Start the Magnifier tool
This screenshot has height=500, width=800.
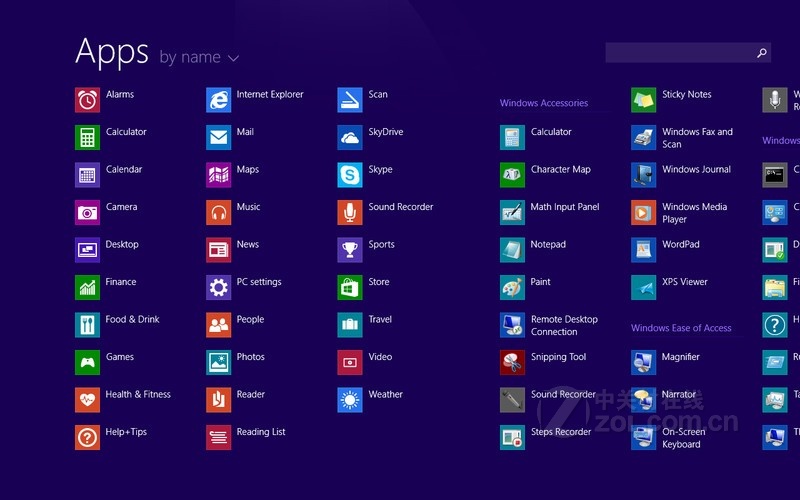[643, 362]
